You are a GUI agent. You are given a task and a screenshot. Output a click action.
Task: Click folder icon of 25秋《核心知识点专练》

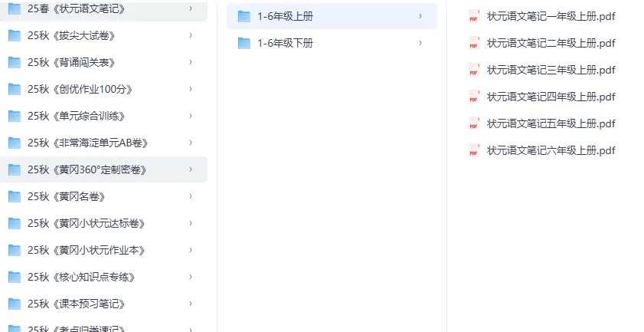pyautogui.click(x=15, y=277)
